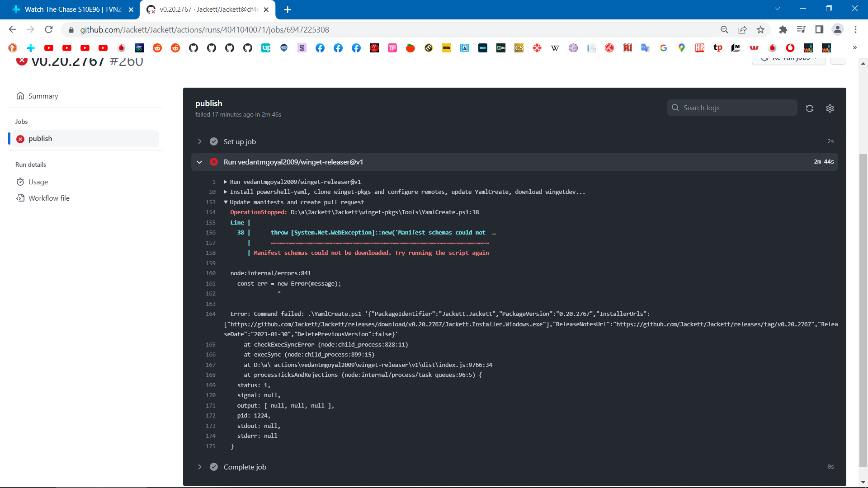Viewport: 868px width, 488px height.
Task: Open the Wikipedia bookmark
Action: [x=555, y=48]
